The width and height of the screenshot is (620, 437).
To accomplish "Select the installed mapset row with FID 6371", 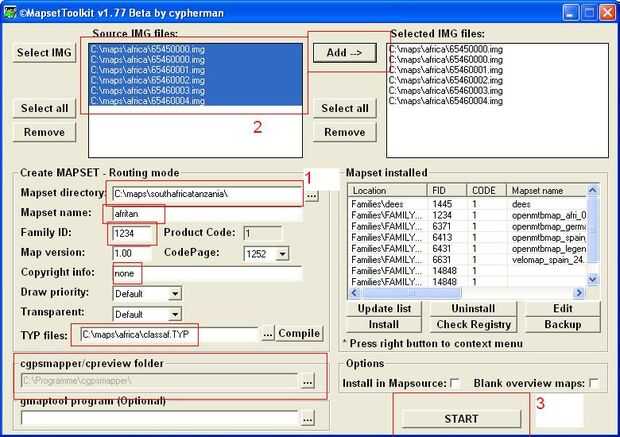I will pos(467,227).
